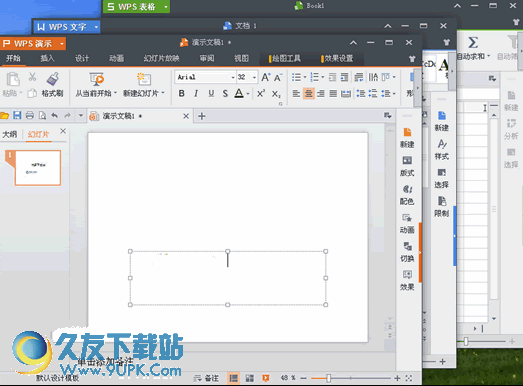Image resolution: width=523 pixels, height=386 pixels.
Task: Select slide 1 thumbnail
Action: point(38,168)
